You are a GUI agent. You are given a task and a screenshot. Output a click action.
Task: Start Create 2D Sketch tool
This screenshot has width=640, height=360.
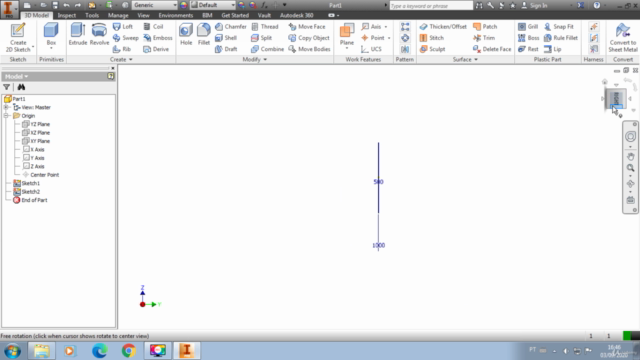pyautogui.click(x=18, y=38)
